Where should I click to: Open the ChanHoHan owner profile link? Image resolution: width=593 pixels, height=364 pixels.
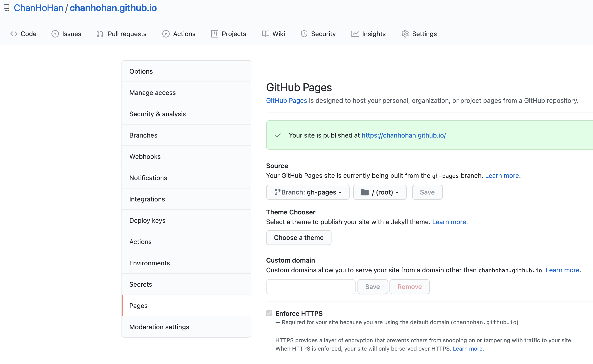click(38, 8)
